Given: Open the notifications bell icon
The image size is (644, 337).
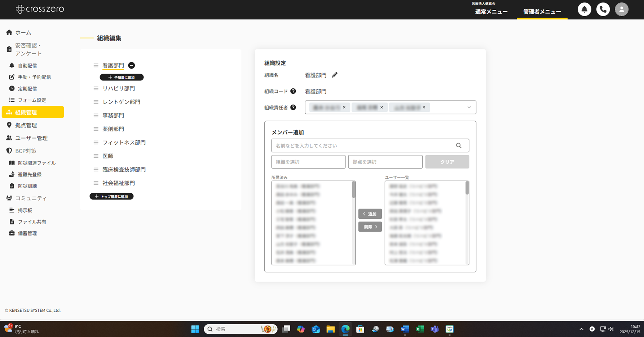Looking at the screenshot, I should pyautogui.click(x=585, y=9).
